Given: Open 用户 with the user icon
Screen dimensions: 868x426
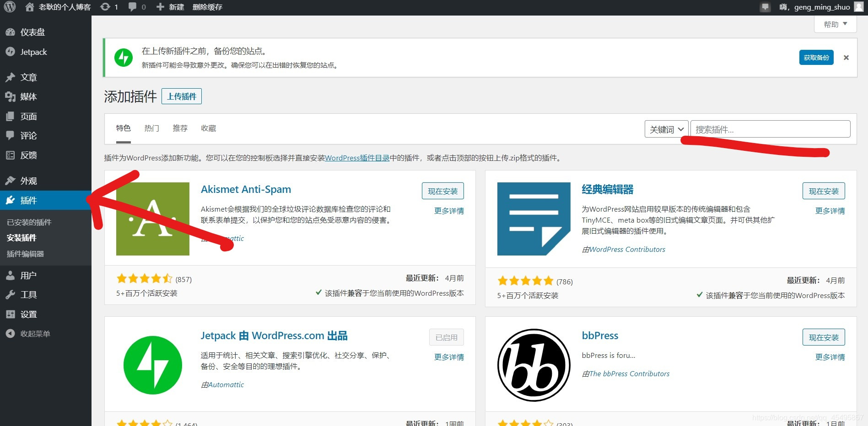Looking at the screenshot, I should click(11, 275).
